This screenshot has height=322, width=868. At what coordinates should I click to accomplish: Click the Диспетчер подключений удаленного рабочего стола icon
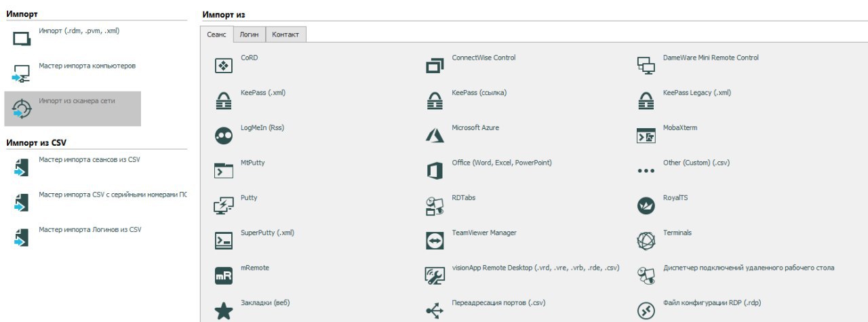tap(646, 276)
